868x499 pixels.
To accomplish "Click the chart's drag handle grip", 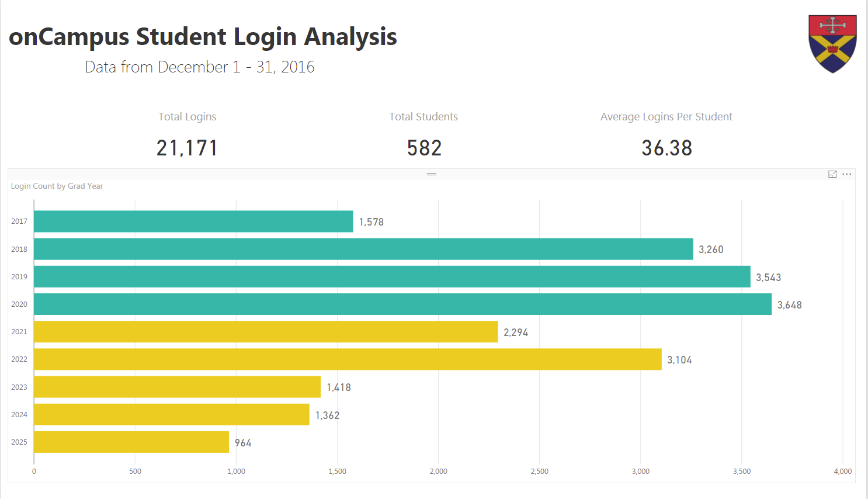I will click(432, 174).
